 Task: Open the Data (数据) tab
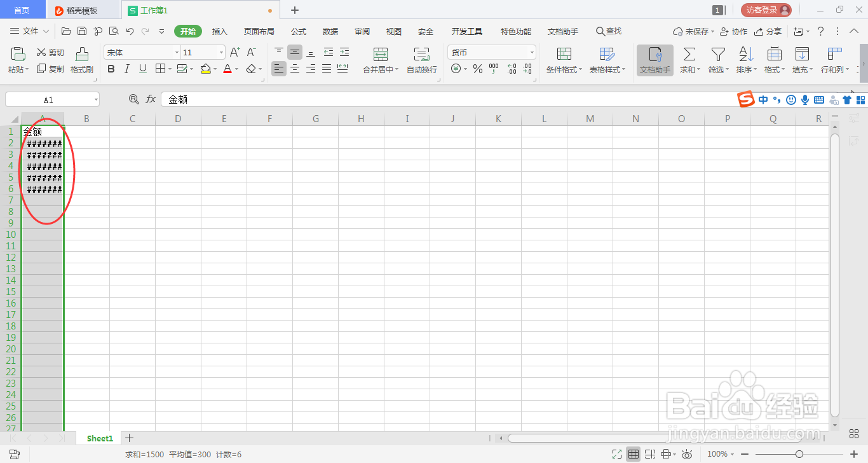(x=330, y=31)
